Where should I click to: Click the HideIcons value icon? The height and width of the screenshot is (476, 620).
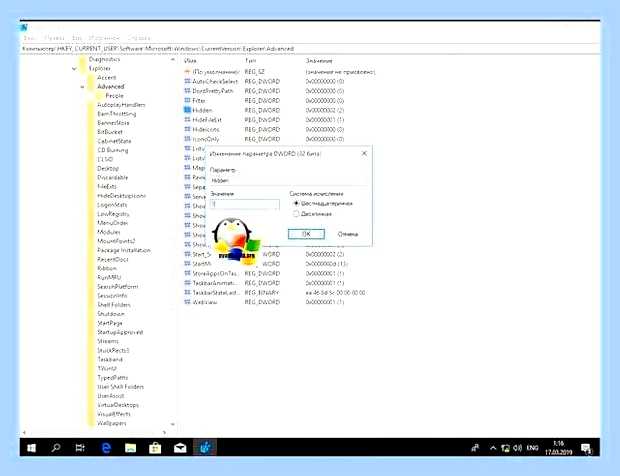(187, 129)
